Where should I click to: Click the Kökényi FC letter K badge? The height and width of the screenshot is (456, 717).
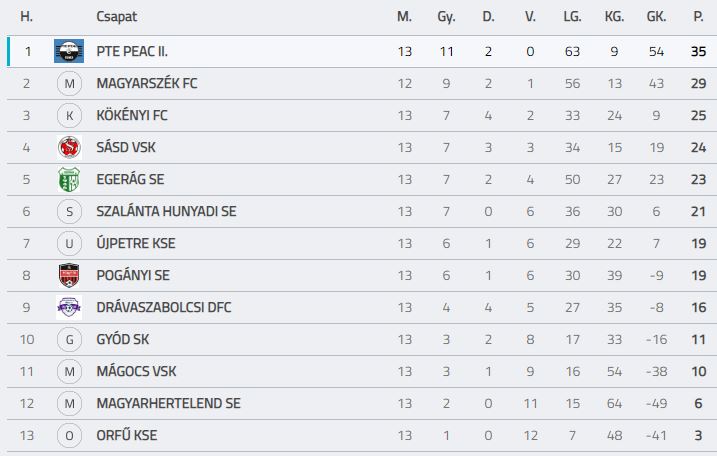pyautogui.click(x=70, y=116)
